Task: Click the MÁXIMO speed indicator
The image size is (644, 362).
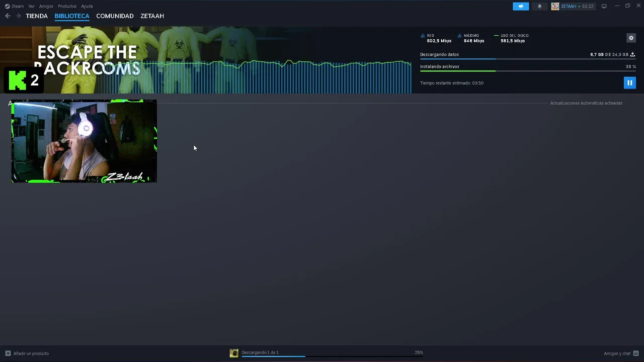Action: tap(471, 38)
